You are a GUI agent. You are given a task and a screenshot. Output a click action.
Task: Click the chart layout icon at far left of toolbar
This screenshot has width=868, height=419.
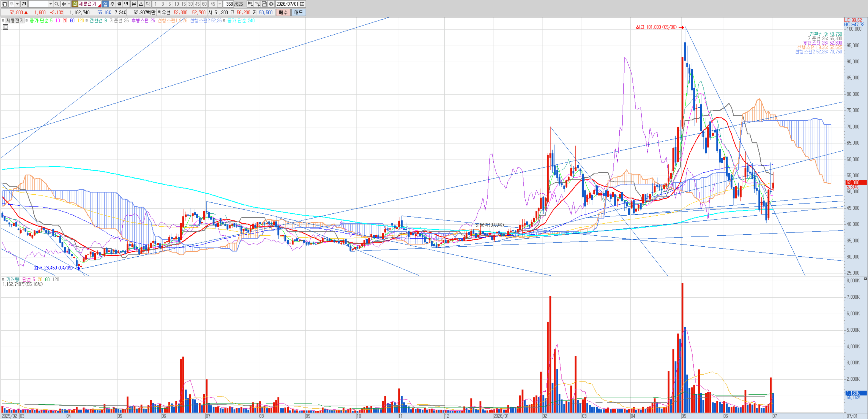4,4
